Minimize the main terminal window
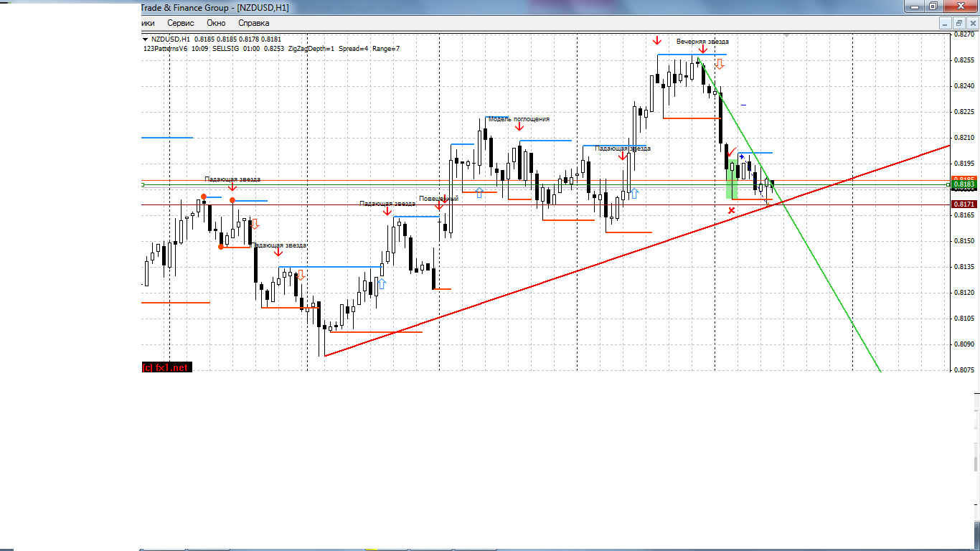Image resolution: width=980 pixels, height=551 pixels. (x=913, y=6)
